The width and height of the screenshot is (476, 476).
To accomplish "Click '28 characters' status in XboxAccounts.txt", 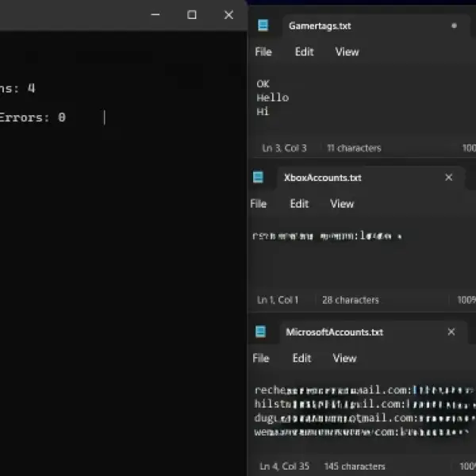I will point(351,300).
